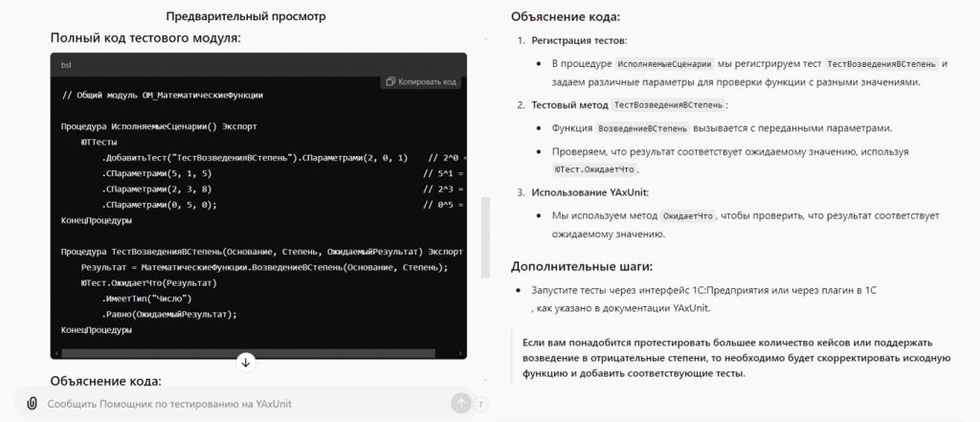Click the bsl language label in code header

pyautogui.click(x=66, y=65)
